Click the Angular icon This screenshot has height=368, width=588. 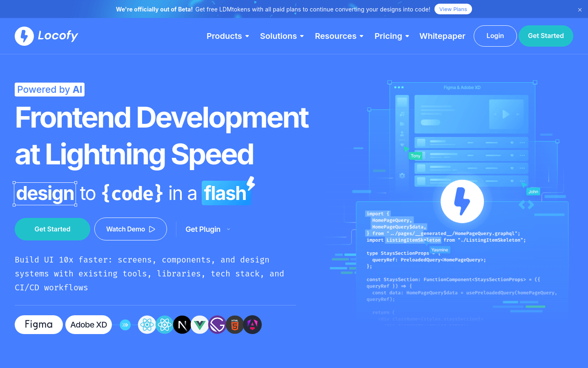[x=252, y=325]
